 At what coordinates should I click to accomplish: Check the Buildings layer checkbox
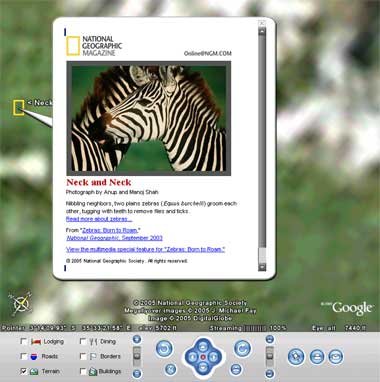tap(83, 371)
